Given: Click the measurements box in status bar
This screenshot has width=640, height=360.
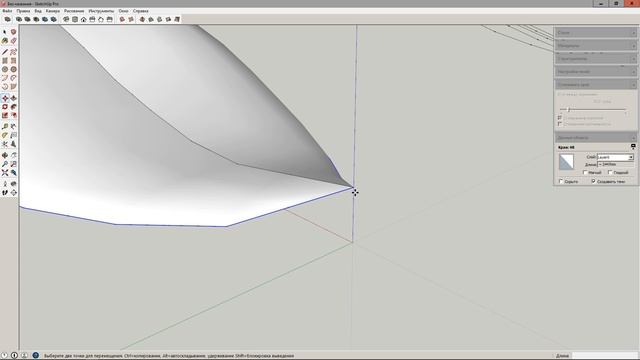Looking at the screenshot, I should (x=604, y=356).
